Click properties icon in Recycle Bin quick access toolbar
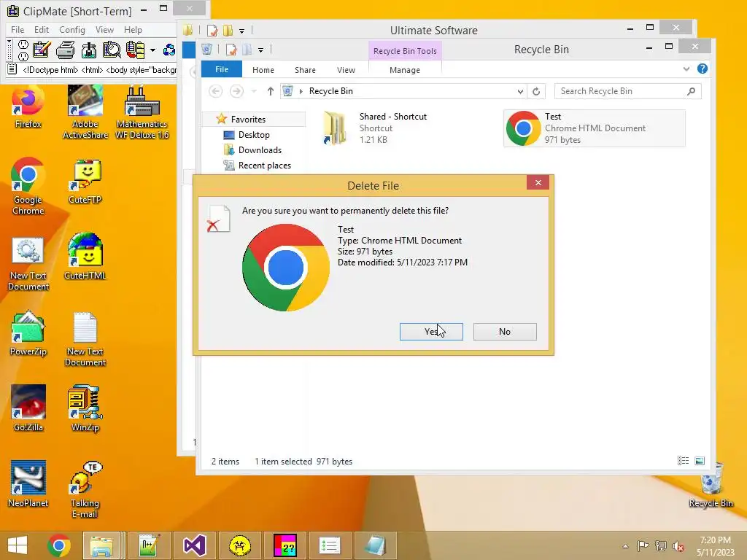 pos(231,50)
